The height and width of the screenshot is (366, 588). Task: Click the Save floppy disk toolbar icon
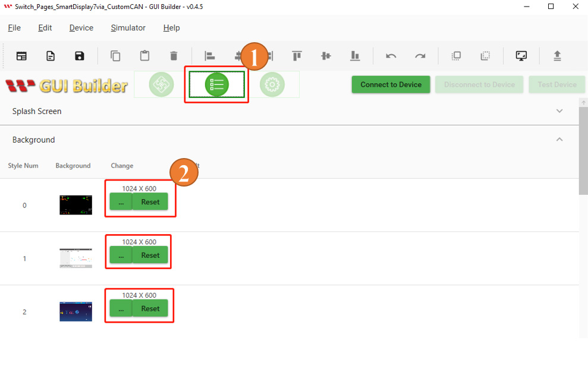80,56
